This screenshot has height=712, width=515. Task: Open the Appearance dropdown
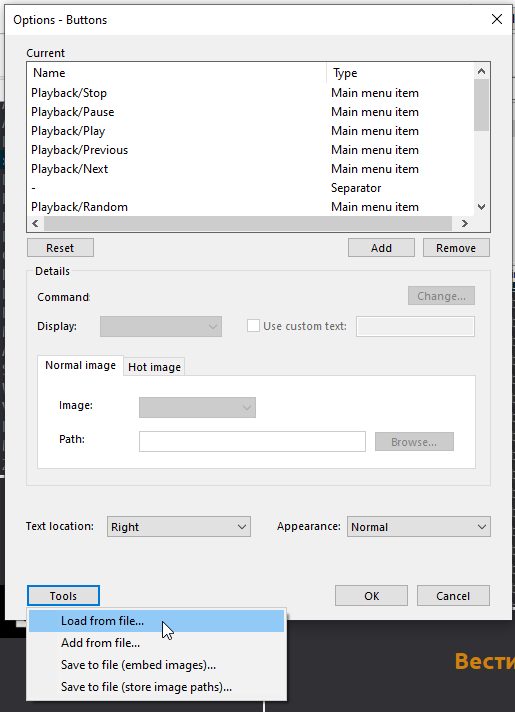(x=419, y=527)
